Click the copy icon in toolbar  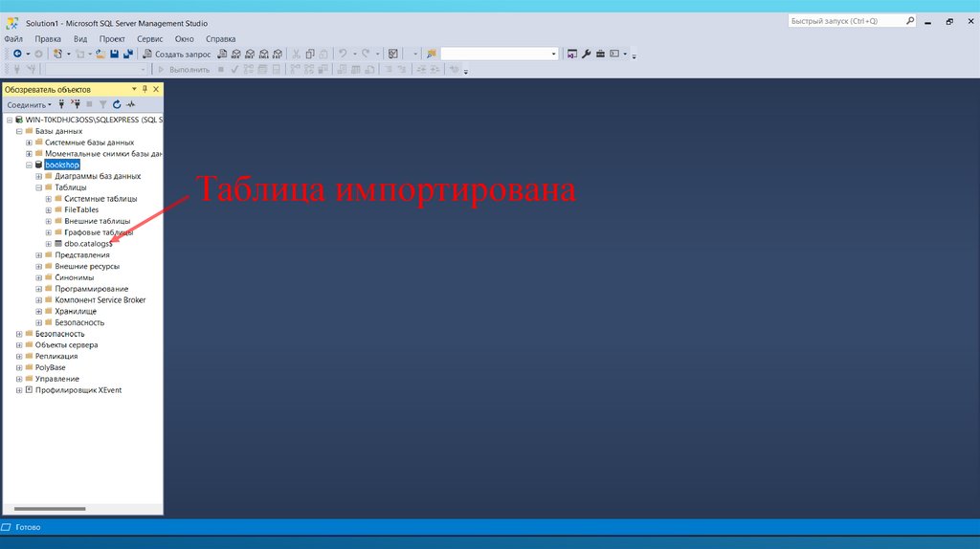point(310,54)
